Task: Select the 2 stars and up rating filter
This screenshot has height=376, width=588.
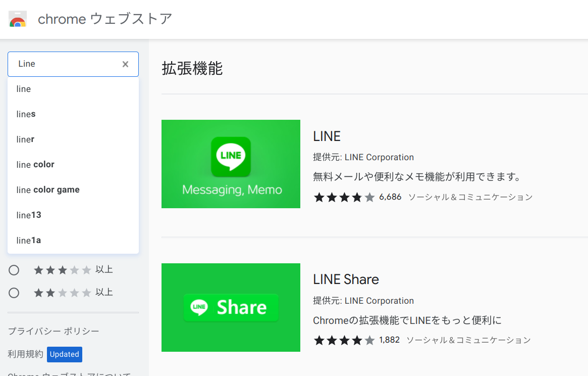Action: (x=14, y=293)
